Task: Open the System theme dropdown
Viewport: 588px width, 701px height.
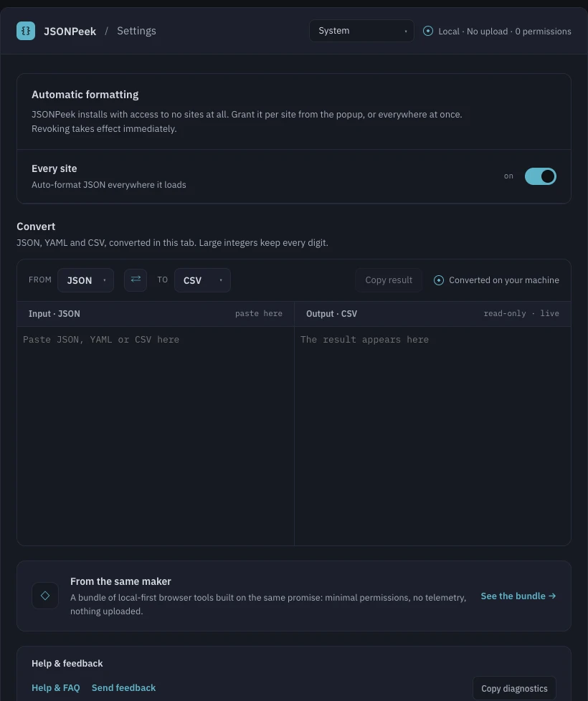Action: coord(361,31)
